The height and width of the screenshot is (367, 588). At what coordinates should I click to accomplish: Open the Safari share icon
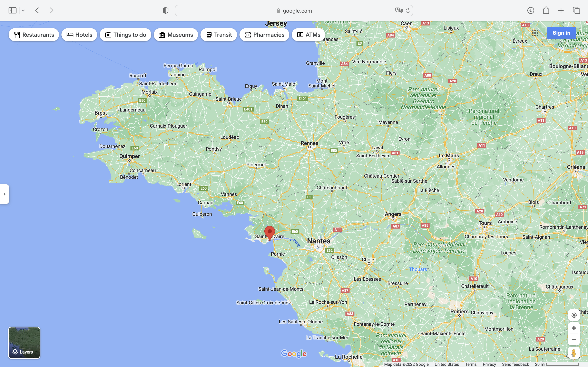(546, 10)
